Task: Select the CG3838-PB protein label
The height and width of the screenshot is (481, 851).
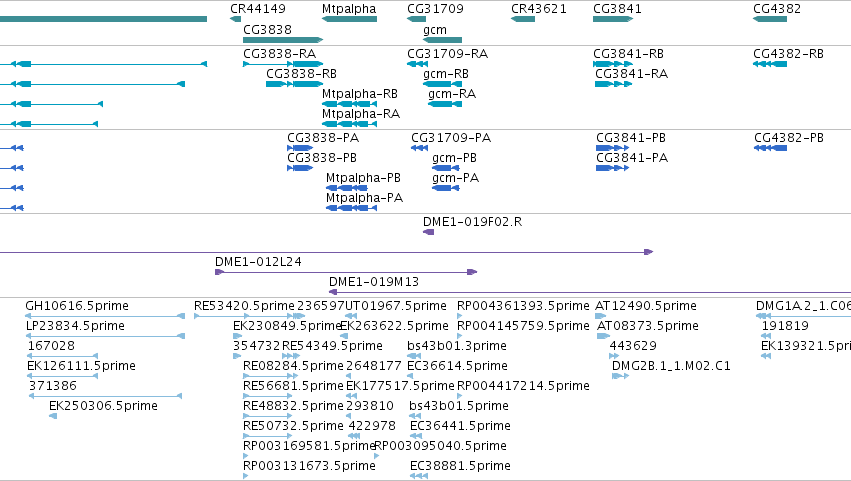Action: (322, 158)
